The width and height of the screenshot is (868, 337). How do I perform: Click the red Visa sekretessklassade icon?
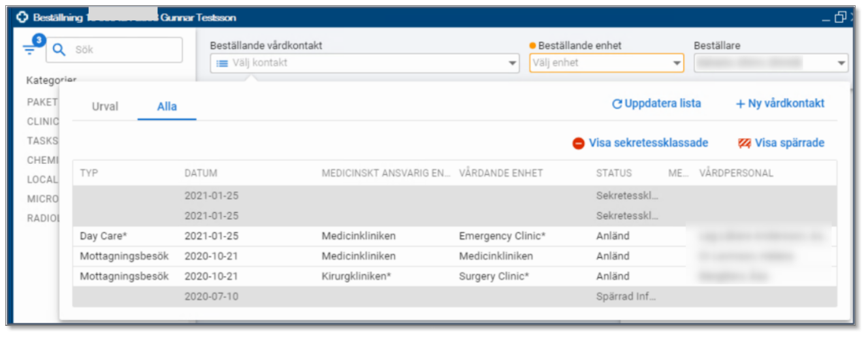[578, 143]
